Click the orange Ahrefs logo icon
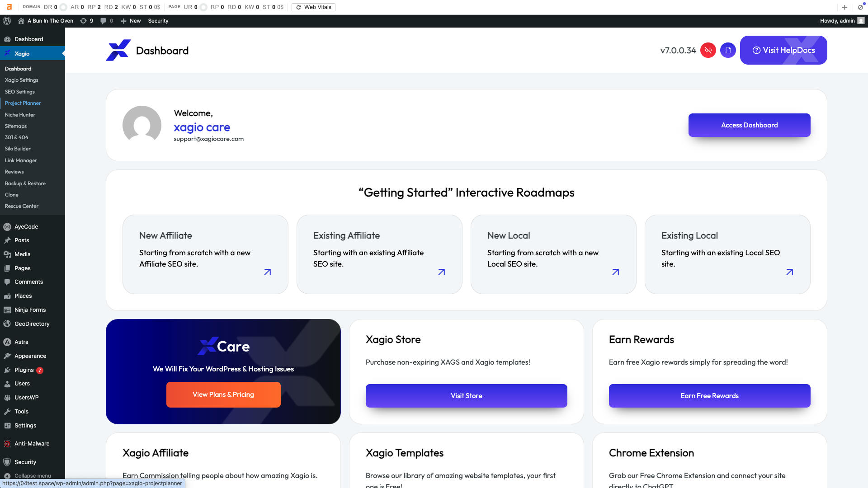The image size is (868, 488). point(9,7)
